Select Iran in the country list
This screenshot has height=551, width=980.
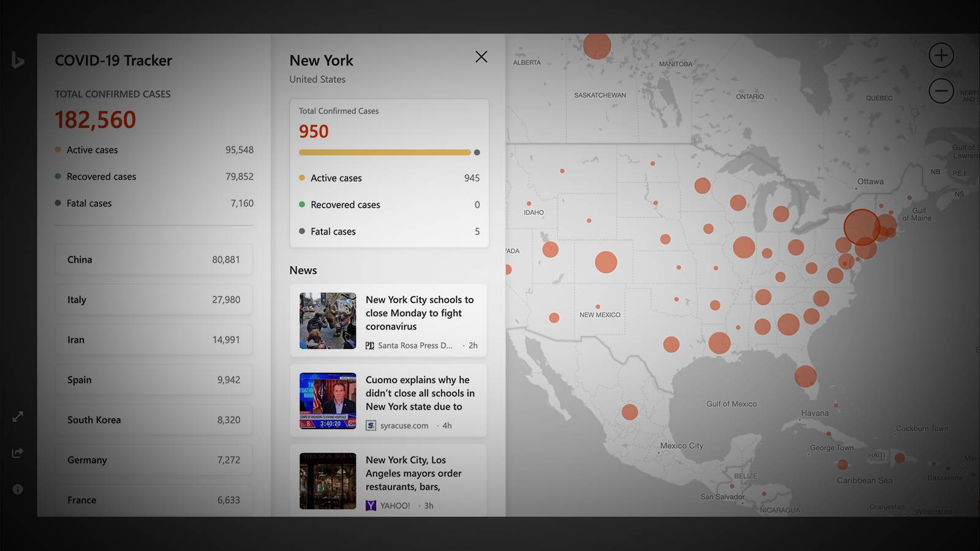click(x=154, y=340)
